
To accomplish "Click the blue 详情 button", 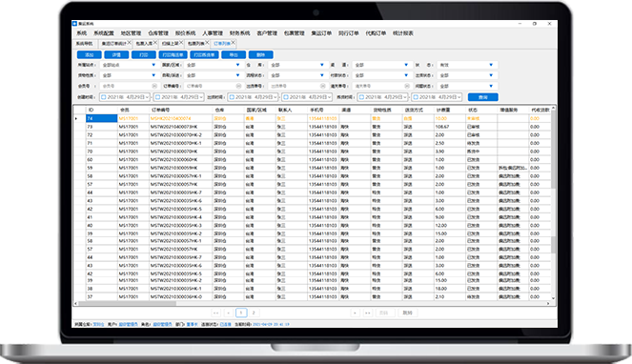I will pyautogui.click(x=116, y=55).
